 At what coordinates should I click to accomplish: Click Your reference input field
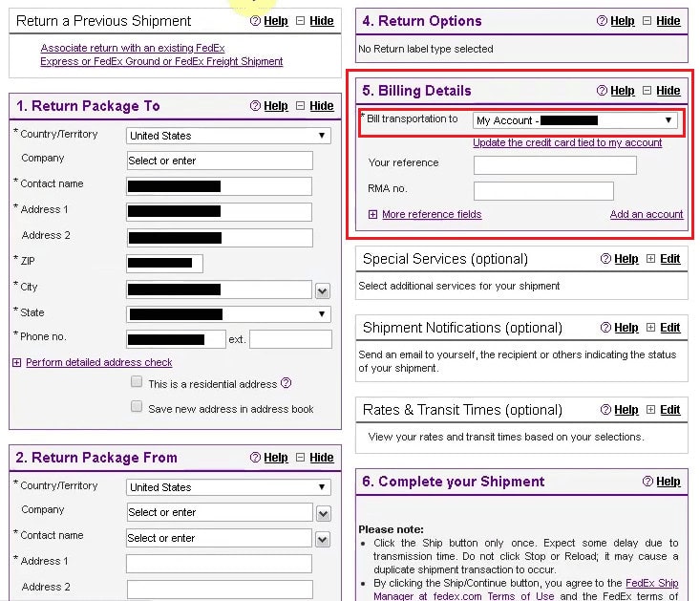point(555,165)
